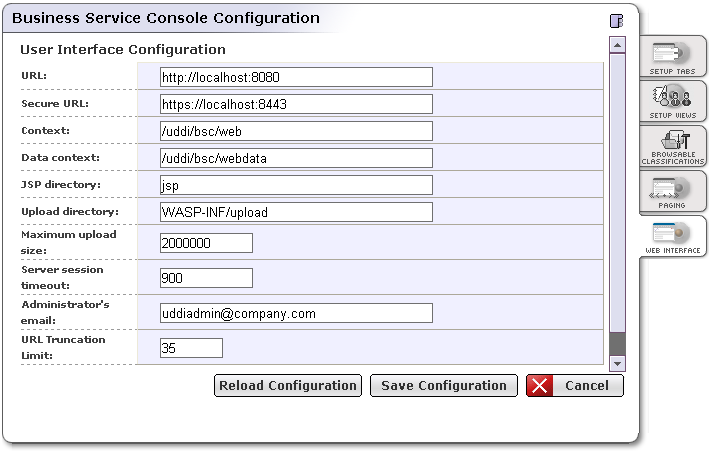Click the document icon in title bar

point(615,20)
